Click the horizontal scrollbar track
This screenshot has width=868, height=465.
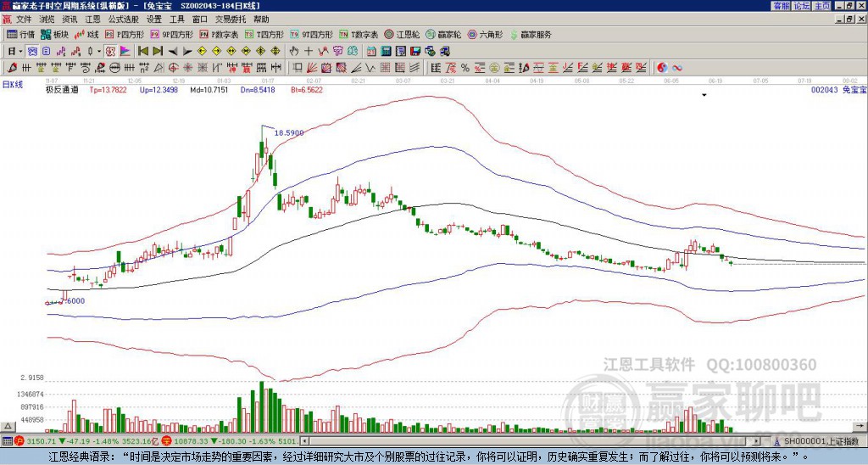click(531, 441)
